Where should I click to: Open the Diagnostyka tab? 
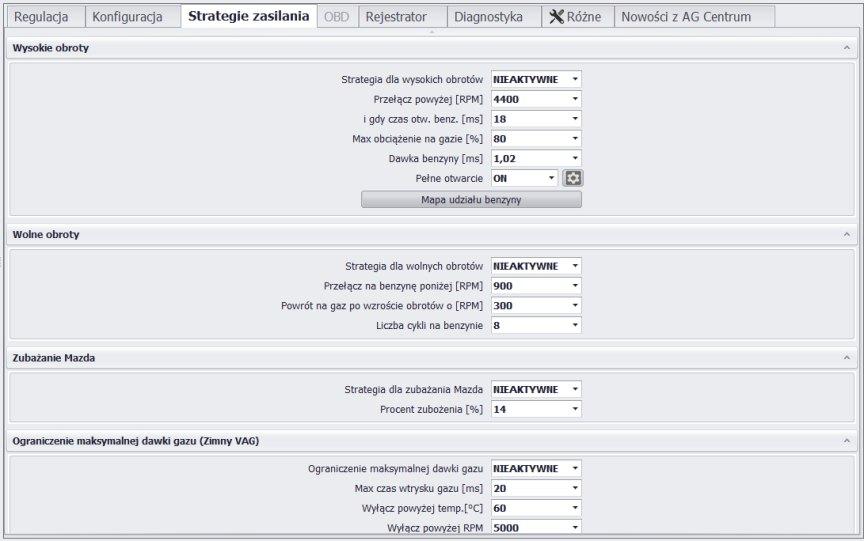[488, 17]
